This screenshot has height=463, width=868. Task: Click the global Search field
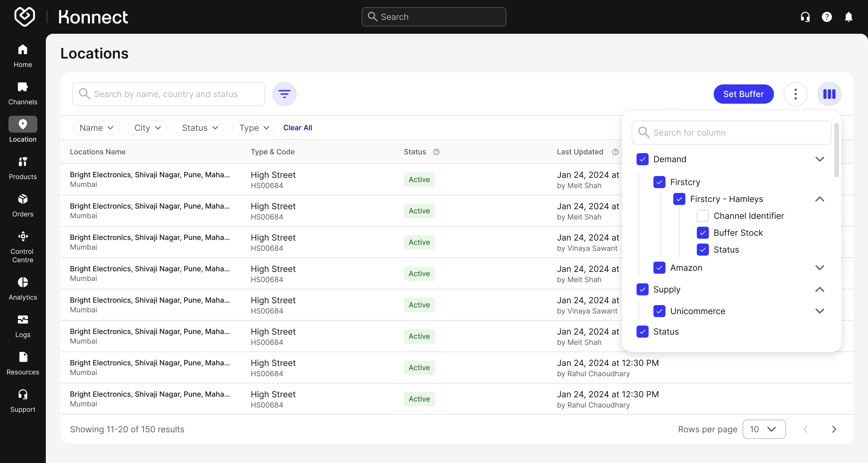pos(434,17)
